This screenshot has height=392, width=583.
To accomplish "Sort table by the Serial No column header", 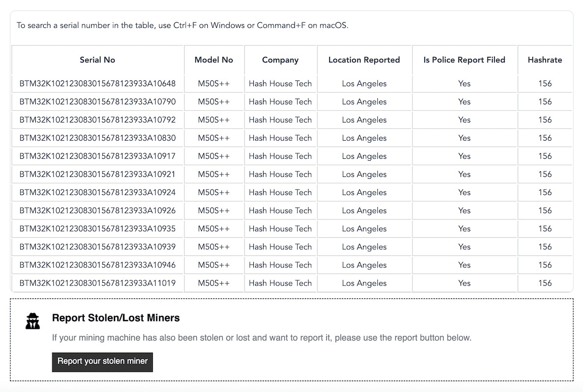I will [97, 60].
